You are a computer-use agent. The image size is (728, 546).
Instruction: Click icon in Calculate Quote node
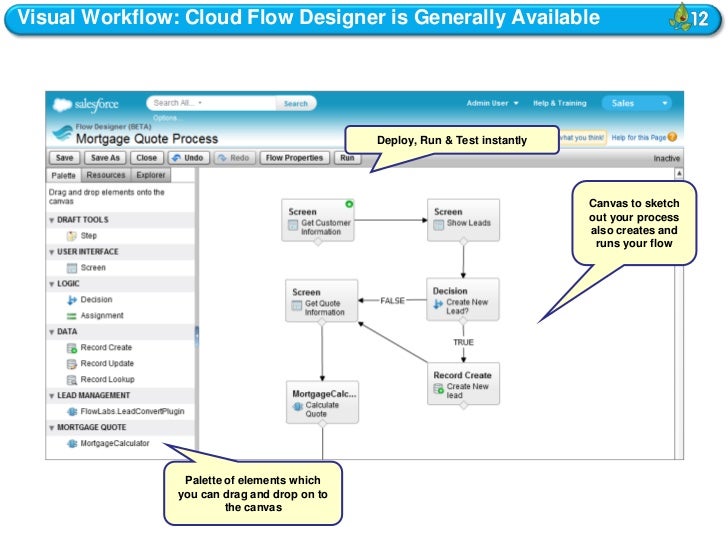click(298, 407)
